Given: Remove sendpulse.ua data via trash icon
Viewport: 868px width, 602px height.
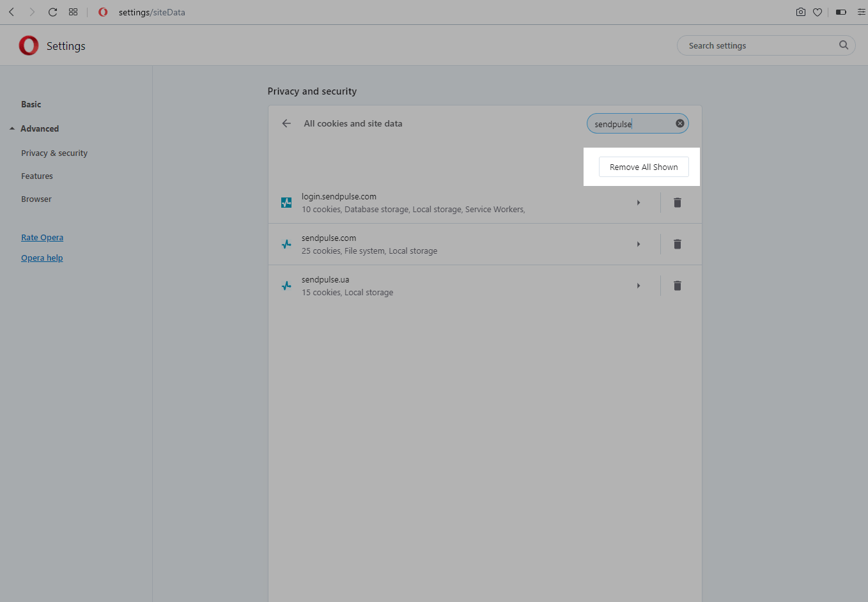Looking at the screenshot, I should (x=677, y=286).
